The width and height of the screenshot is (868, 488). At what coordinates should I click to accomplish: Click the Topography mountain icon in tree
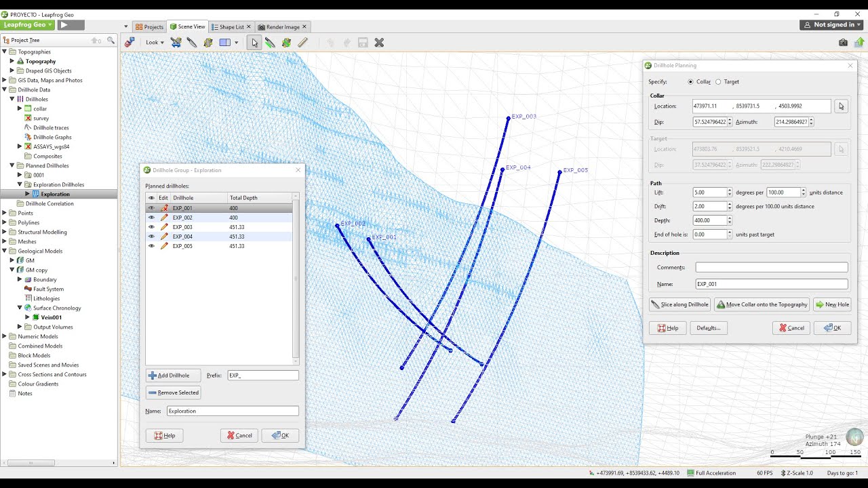(x=20, y=61)
